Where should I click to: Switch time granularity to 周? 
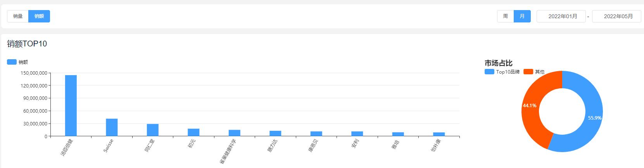505,16
